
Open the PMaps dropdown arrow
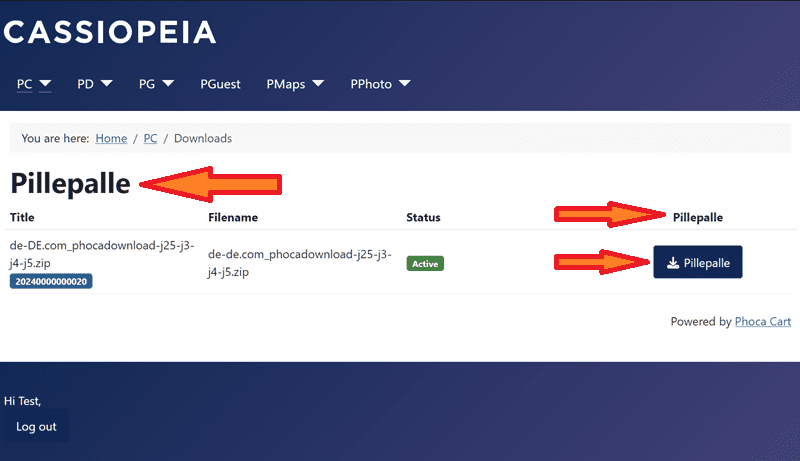318,84
